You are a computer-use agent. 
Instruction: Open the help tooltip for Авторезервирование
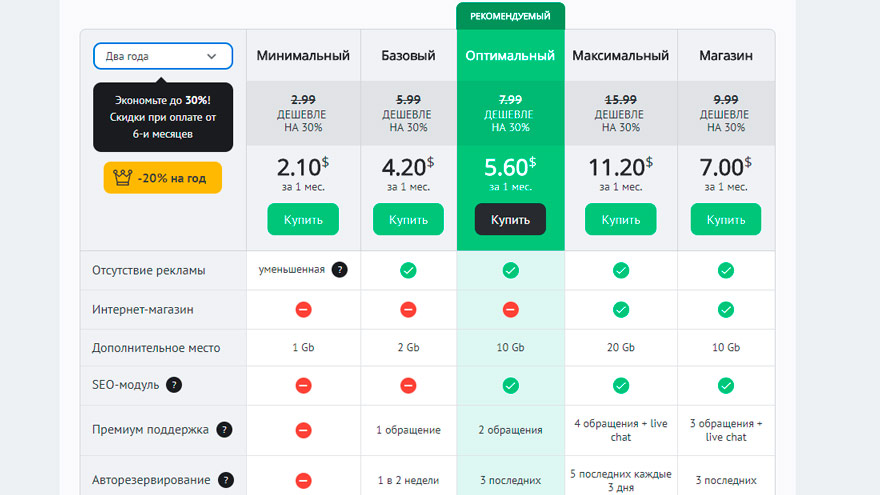[226, 480]
